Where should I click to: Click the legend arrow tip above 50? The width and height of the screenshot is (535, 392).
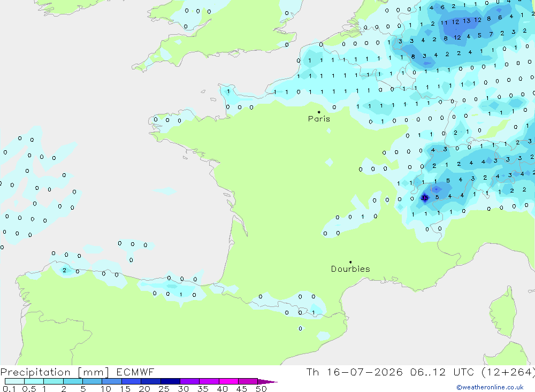pyautogui.click(x=267, y=381)
